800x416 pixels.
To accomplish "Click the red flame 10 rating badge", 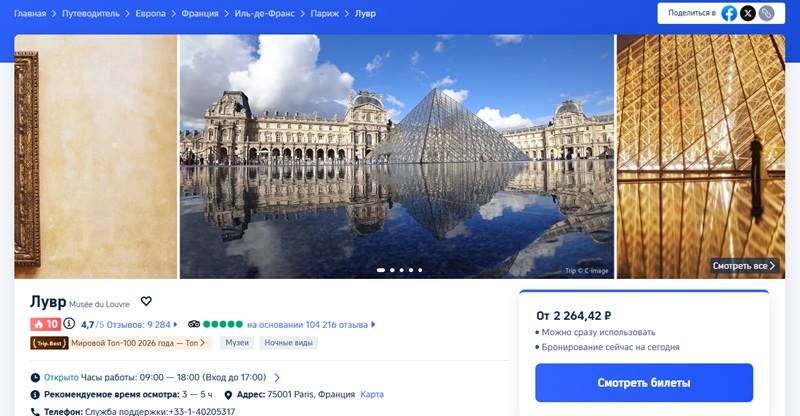I will tap(45, 324).
